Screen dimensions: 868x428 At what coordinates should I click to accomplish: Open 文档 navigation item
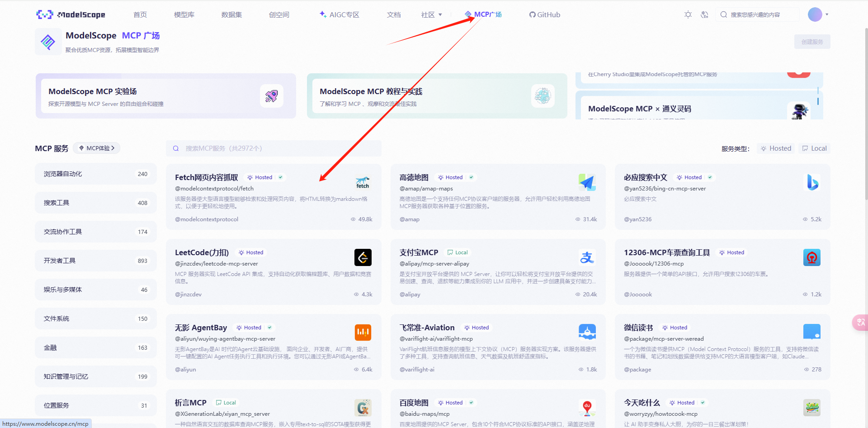tap(394, 14)
